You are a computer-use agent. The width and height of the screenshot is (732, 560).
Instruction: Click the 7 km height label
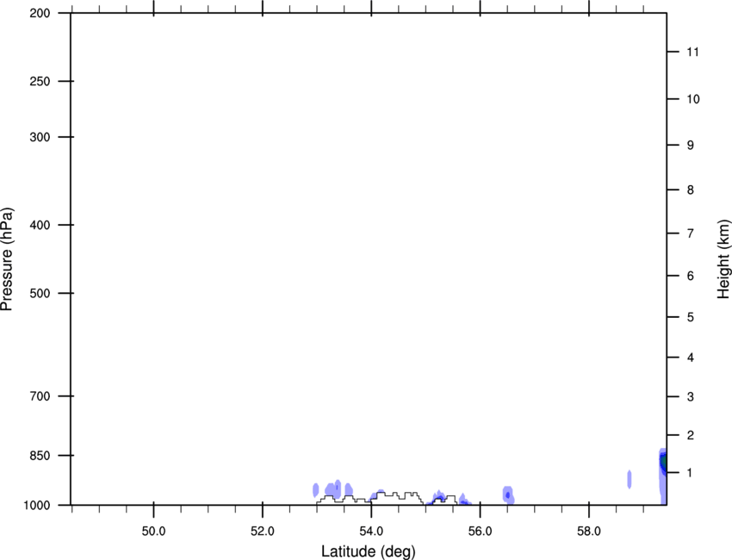tap(691, 233)
